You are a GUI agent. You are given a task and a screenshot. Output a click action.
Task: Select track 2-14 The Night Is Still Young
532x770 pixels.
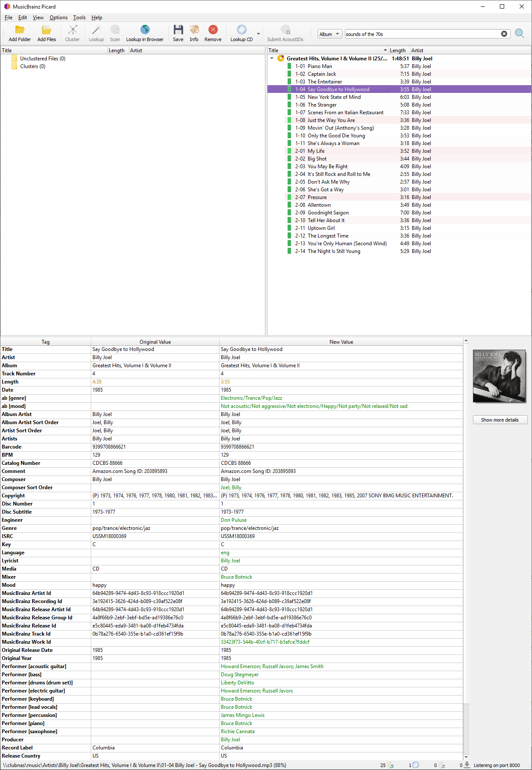[399, 251]
